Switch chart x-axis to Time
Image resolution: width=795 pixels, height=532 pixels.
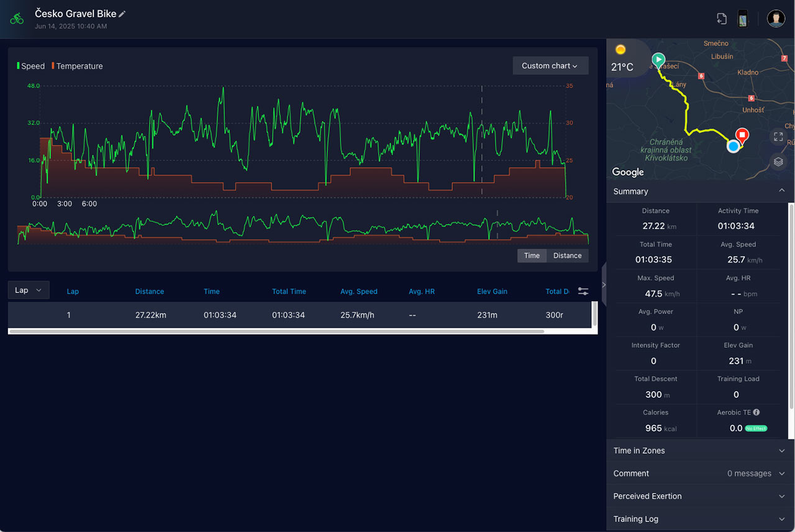(x=532, y=256)
